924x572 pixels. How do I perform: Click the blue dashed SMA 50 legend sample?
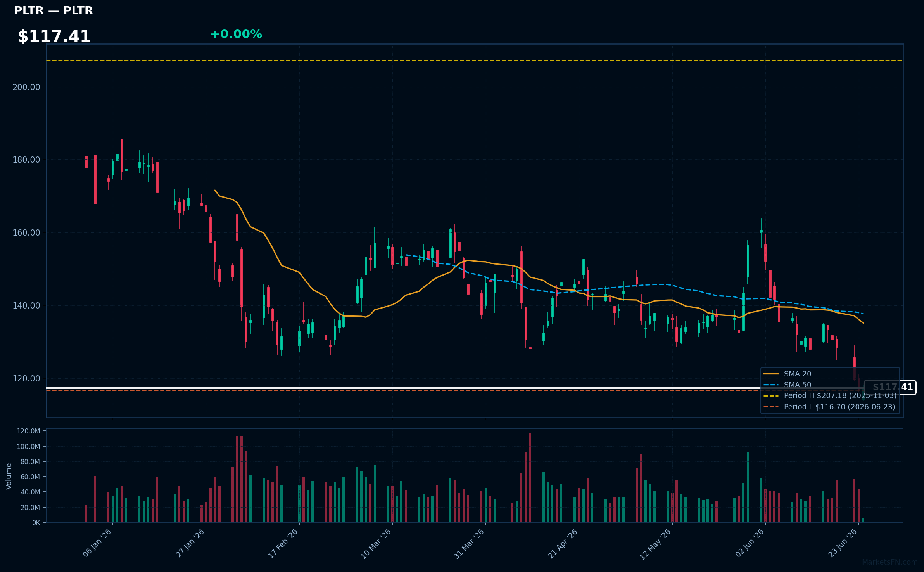click(x=771, y=385)
